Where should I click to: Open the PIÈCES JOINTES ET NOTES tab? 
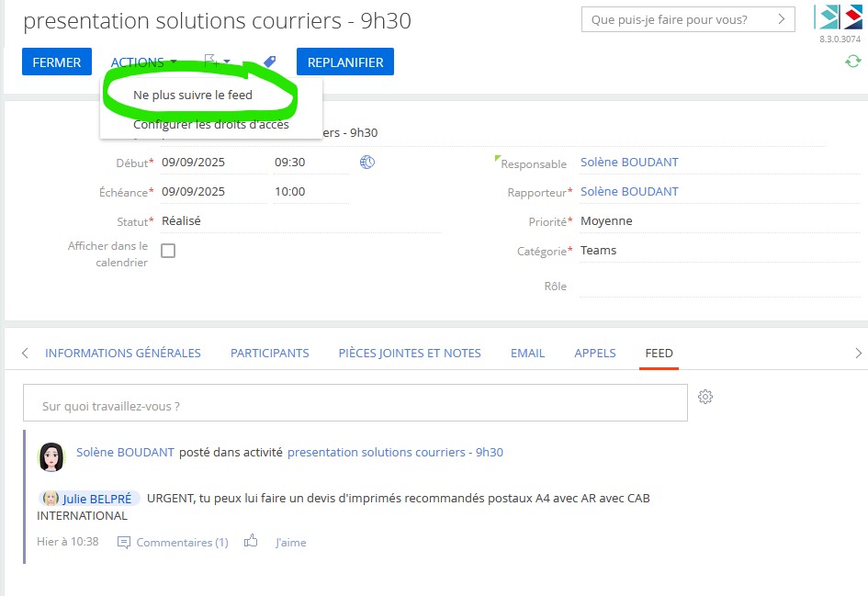coord(409,353)
